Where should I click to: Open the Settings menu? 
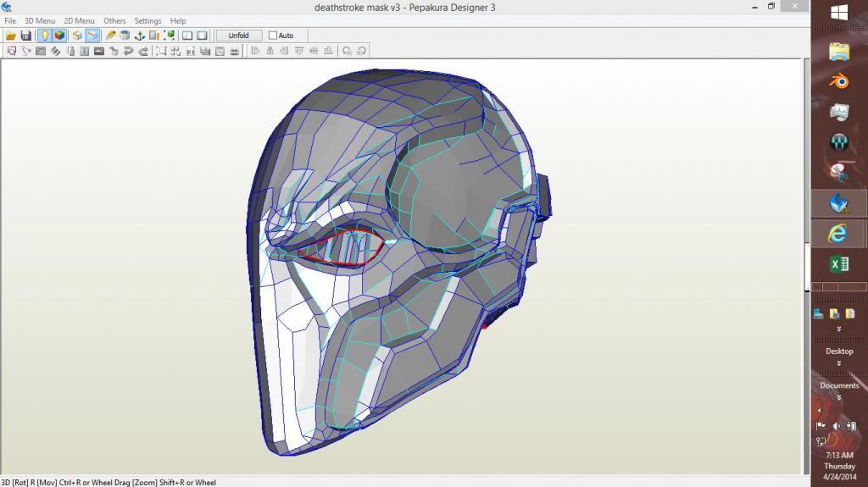tap(147, 20)
